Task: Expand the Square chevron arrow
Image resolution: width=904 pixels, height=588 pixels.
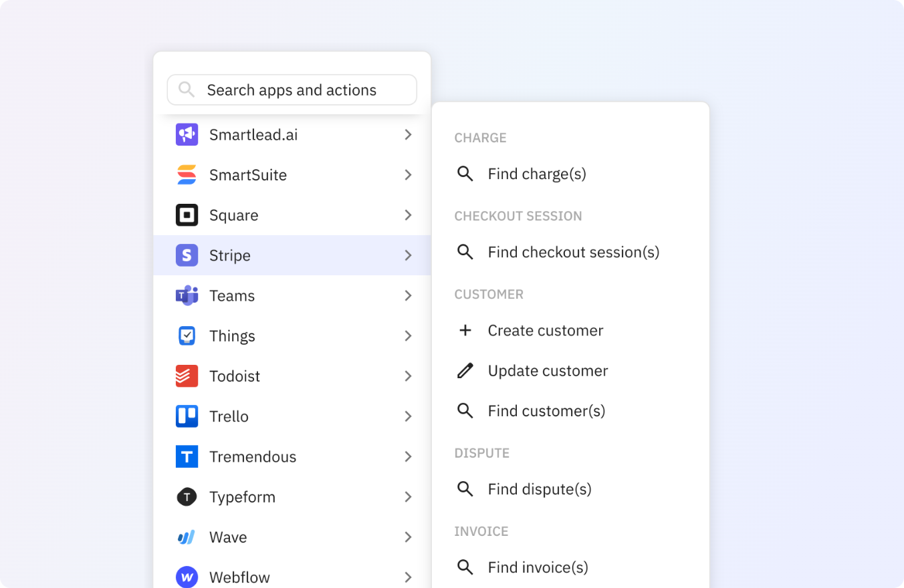Action: [x=408, y=215]
